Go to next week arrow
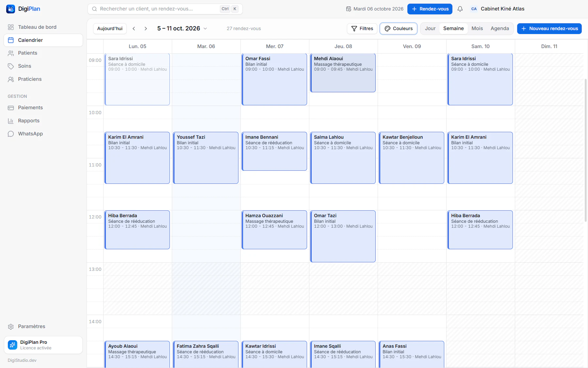 146,28
